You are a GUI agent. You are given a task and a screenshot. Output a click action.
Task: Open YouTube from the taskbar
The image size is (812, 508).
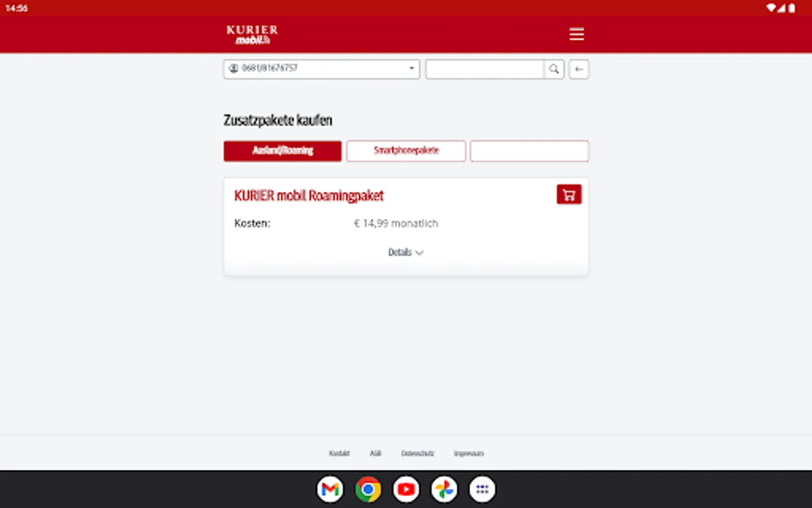click(406, 489)
